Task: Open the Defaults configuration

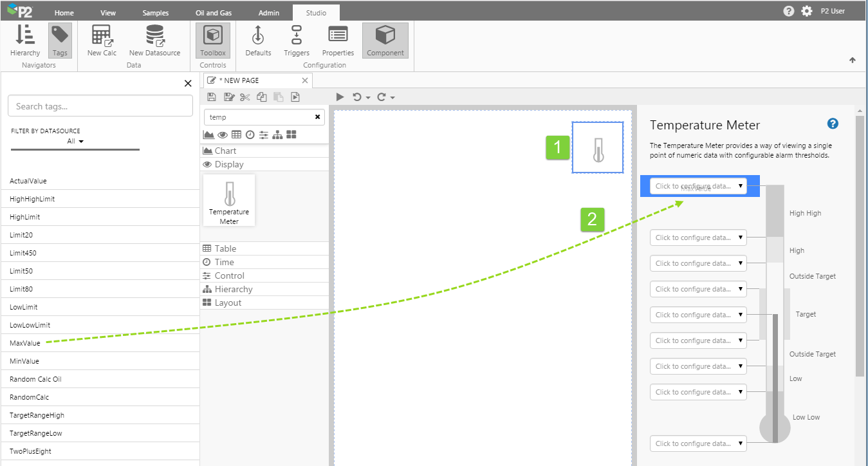Action: pyautogui.click(x=258, y=41)
